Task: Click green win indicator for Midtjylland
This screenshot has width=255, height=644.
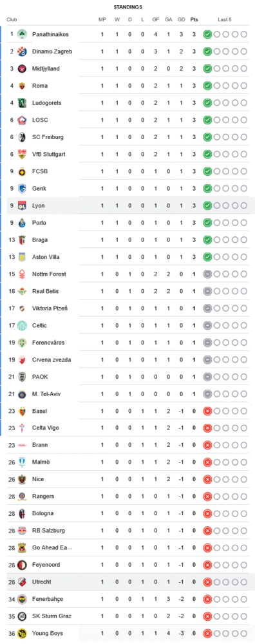Action: click(x=207, y=69)
